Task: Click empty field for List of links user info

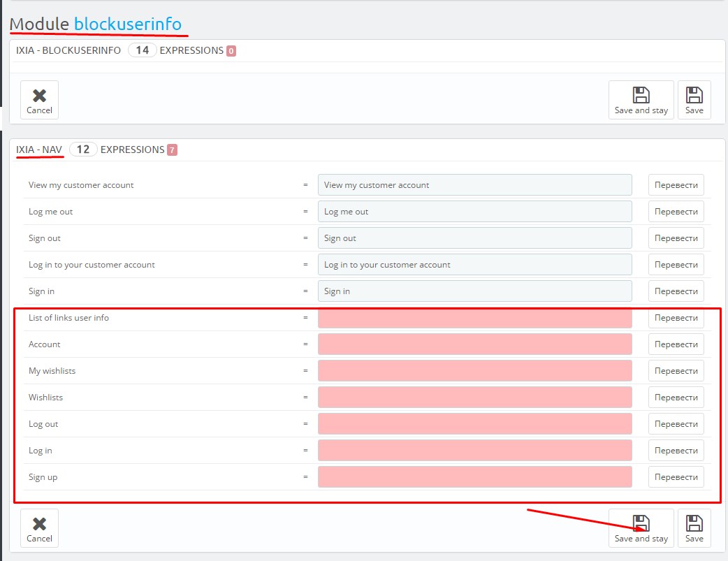Action: click(x=474, y=318)
